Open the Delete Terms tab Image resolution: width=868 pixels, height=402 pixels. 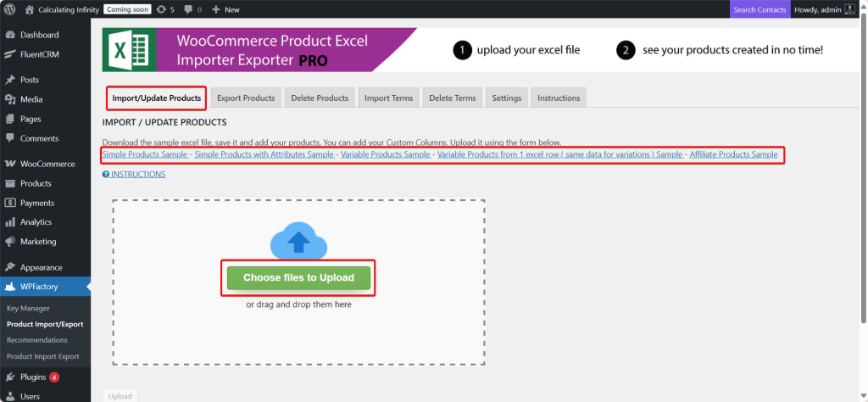[x=453, y=98]
